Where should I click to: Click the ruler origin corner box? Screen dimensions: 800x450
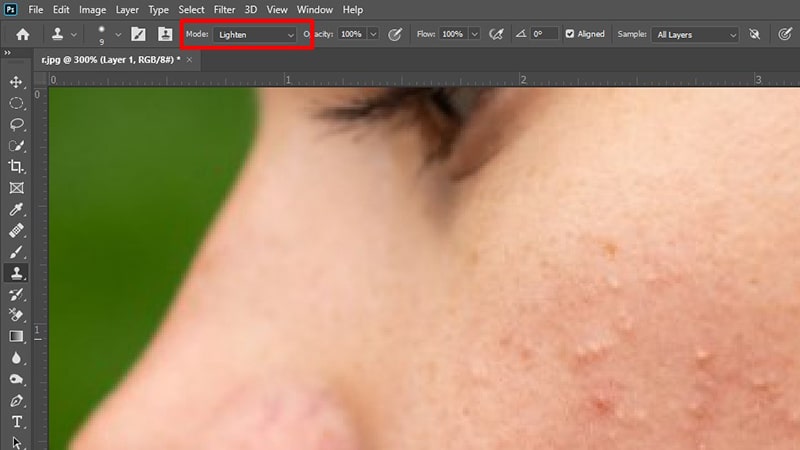click(x=40, y=79)
